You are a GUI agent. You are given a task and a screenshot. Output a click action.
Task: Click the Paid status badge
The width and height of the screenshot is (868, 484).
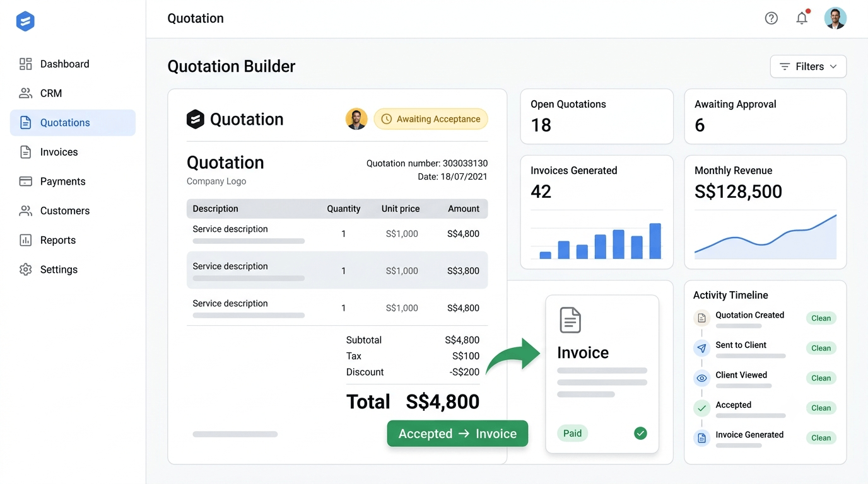point(572,433)
